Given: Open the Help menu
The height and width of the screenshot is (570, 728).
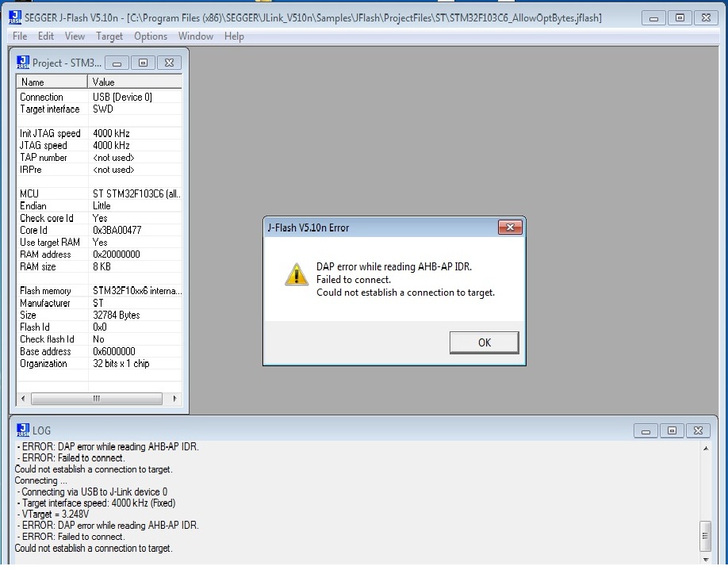Looking at the screenshot, I should pyautogui.click(x=234, y=36).
